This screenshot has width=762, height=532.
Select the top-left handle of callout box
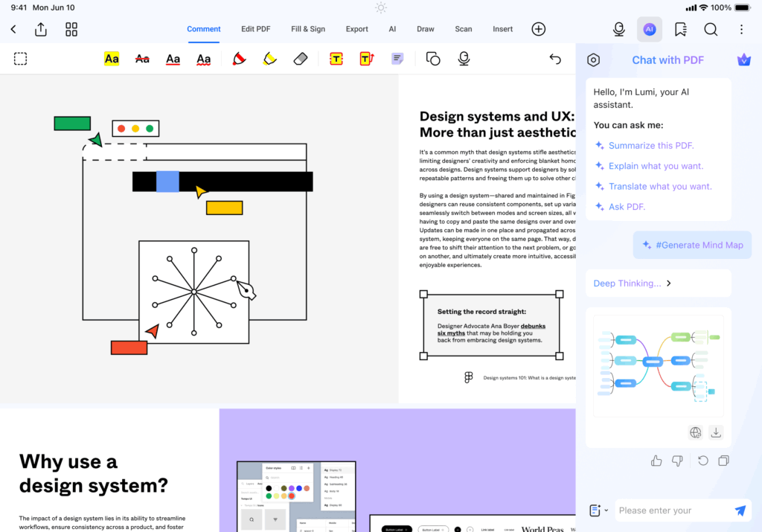(x=423, y=294)
